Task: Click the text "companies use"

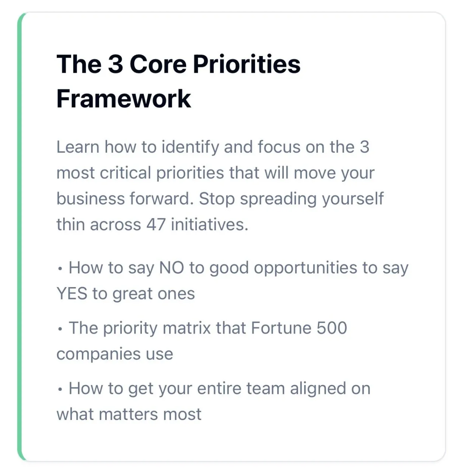Action: [115, 354]
